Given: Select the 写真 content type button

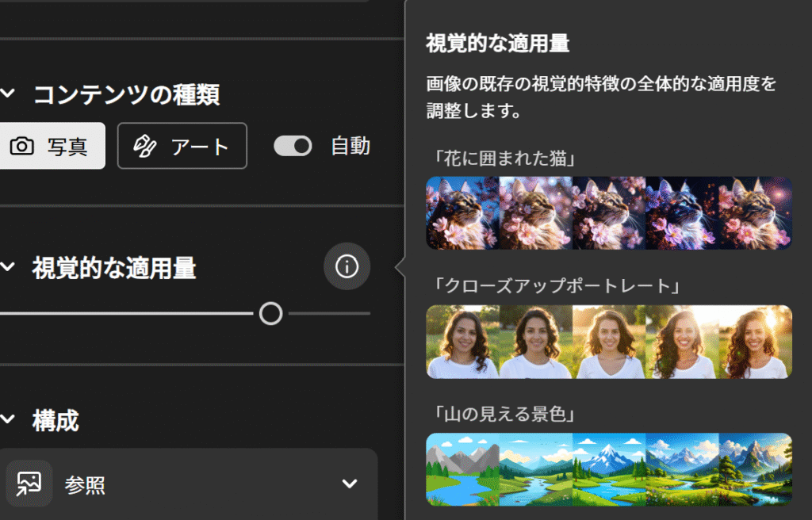Looking at the screenshot, I should 52,146.
